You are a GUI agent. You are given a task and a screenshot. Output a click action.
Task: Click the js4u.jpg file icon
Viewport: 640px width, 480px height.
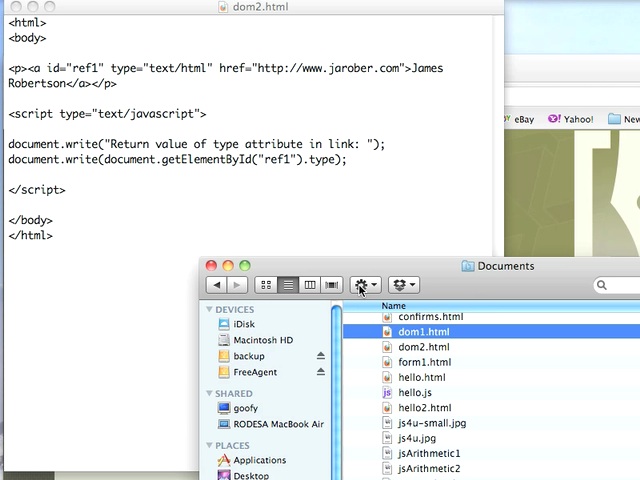tap(387, 438)
